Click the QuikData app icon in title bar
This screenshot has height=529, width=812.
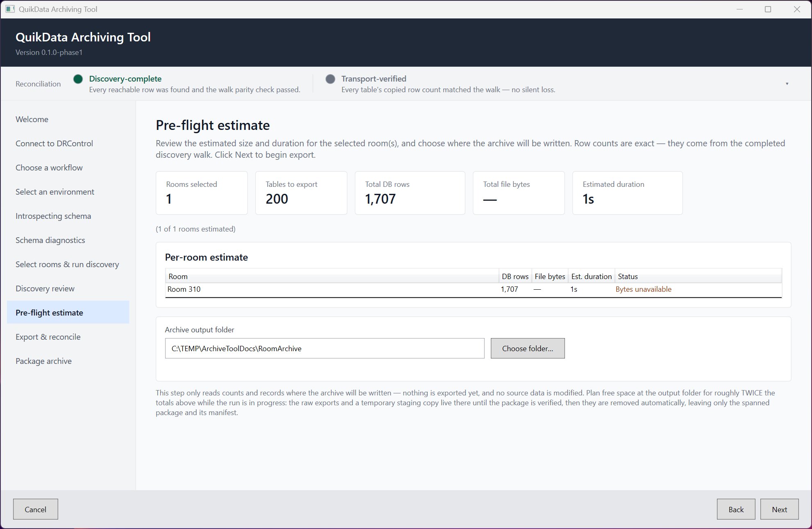(x=10, y=9)
